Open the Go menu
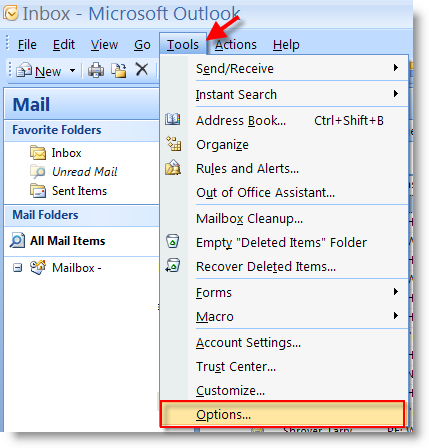Viewport: 429px width, 448px height. coord(142,45)
